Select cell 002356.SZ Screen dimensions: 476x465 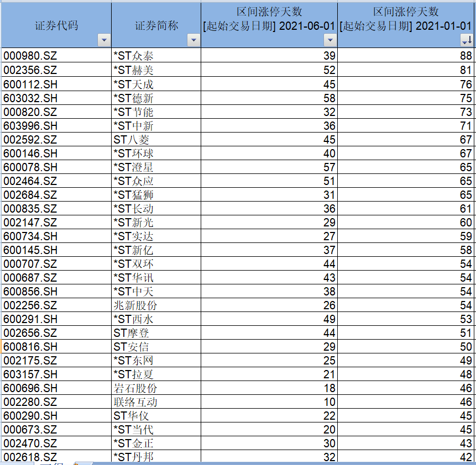[x=56, y=70]
